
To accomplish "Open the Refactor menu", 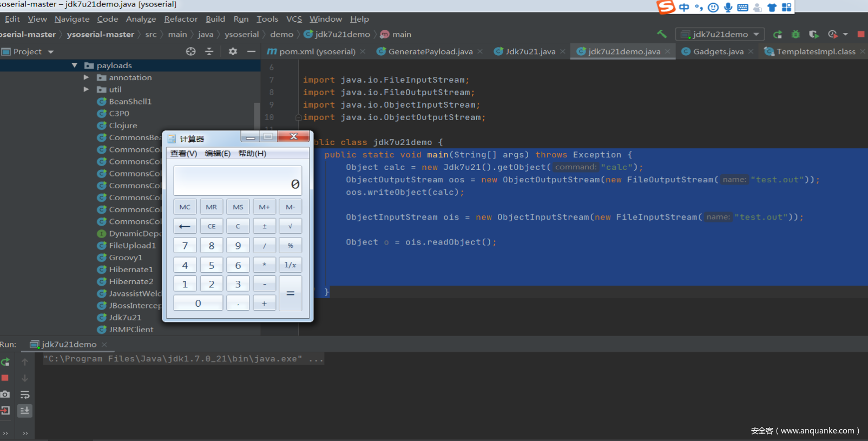I will click(181, 19).
